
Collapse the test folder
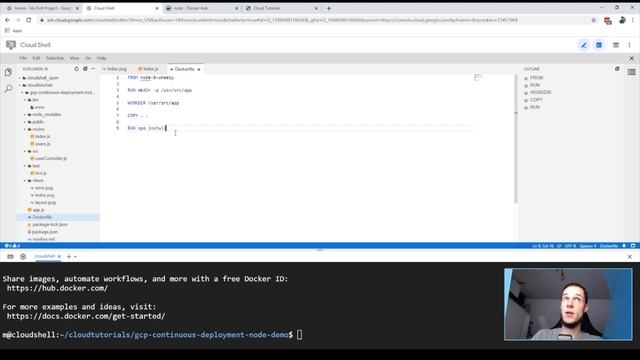click(36, 166)
